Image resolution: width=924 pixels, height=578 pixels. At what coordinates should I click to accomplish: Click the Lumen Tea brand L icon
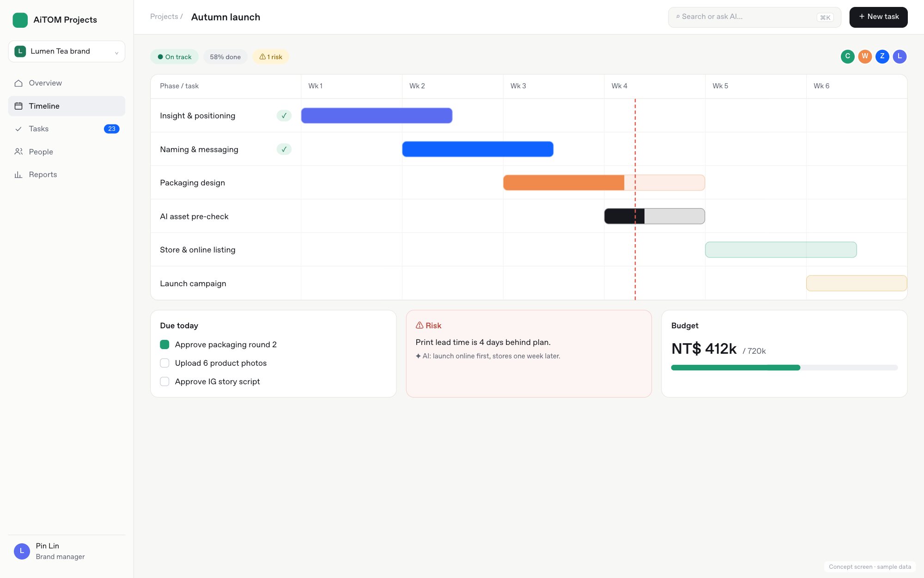(20, 51)
